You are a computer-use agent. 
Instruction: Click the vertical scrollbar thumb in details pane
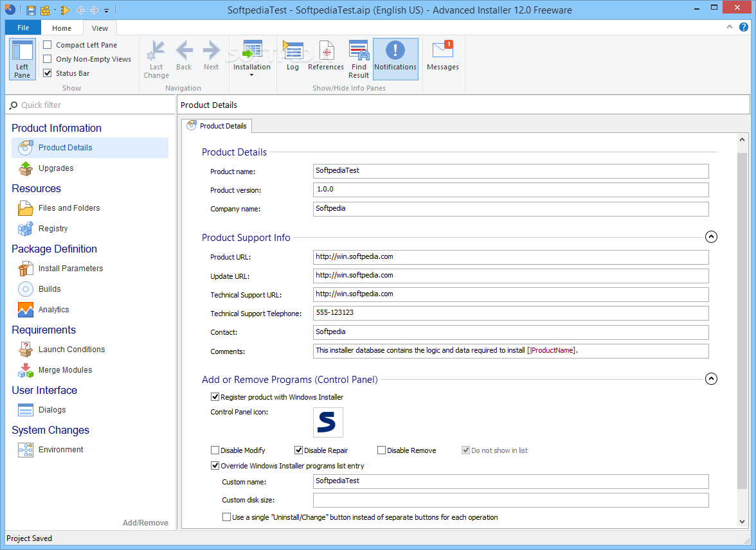click(742, 321)
